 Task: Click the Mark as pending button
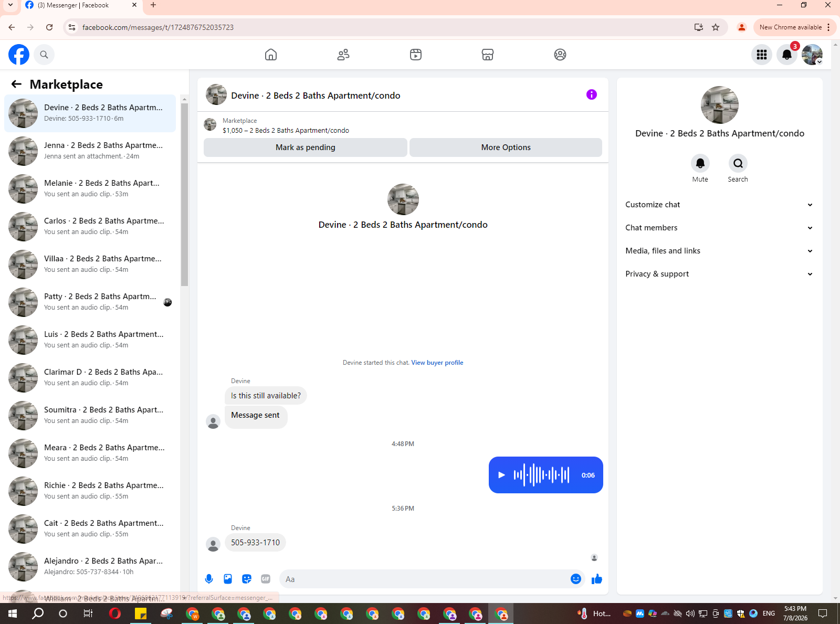pyautogui.click(x=306, y=147)
